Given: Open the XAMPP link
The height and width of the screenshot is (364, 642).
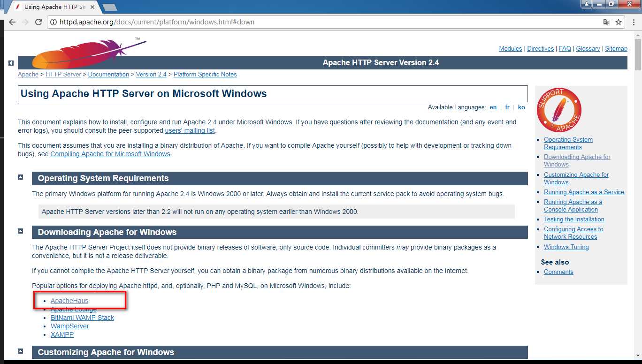Looking at the screenshot, I should pos(62,335).
